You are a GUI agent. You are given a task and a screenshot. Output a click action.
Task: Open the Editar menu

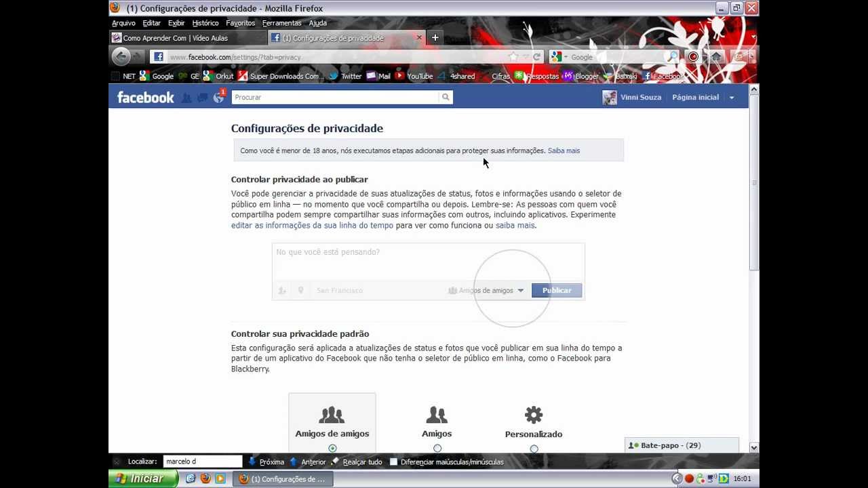click(152, 23)
